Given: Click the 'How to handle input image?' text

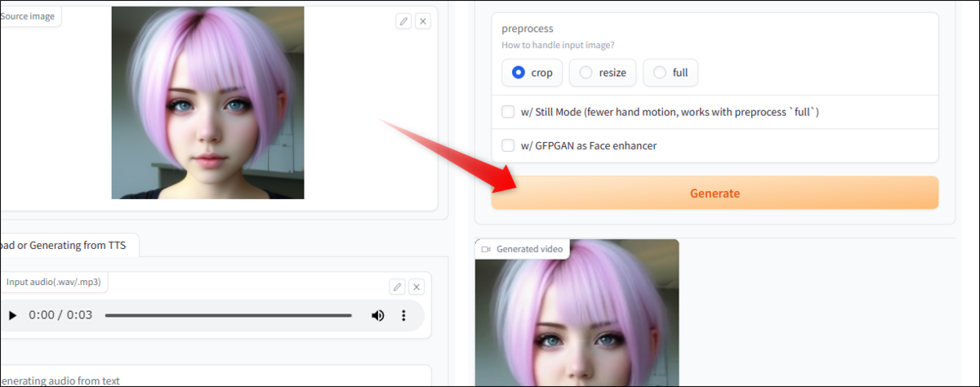Looking at the screenshot, I should [558, 45].
